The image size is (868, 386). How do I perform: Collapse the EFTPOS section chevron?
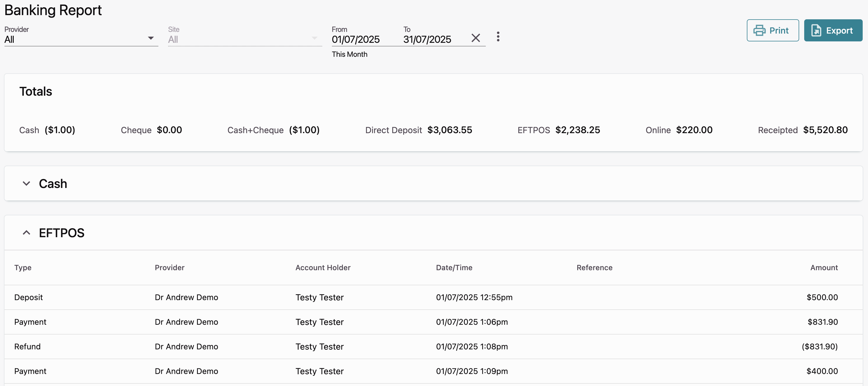click(26, 233)
